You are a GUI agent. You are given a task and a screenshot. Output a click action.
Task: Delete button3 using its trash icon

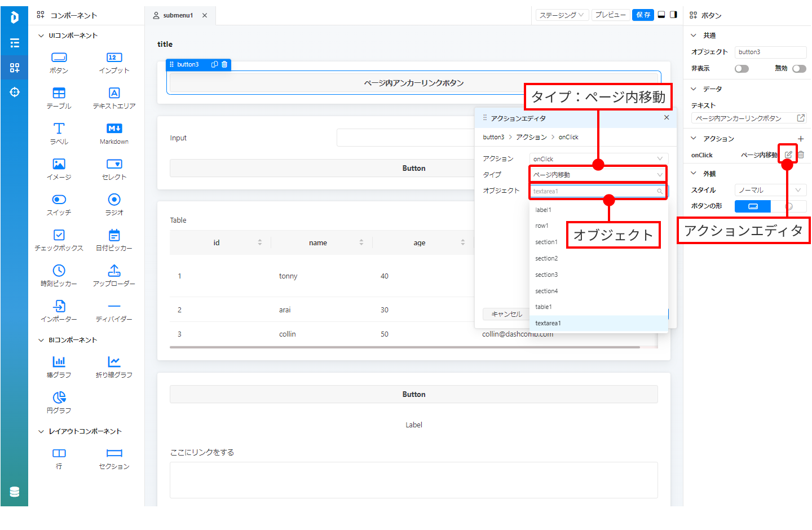(224, 64)
